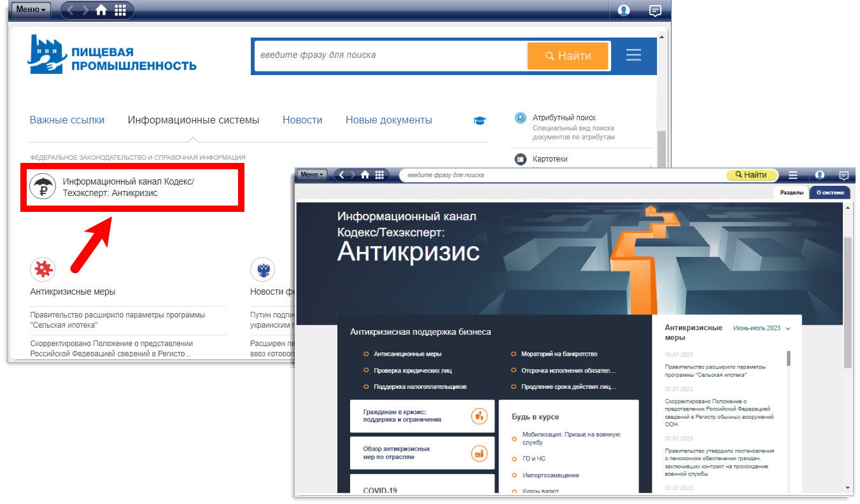The height and width of the screenshot is (504, 860).
Task: Open Продление срока действия лиц... link
Action: point(568,387)
